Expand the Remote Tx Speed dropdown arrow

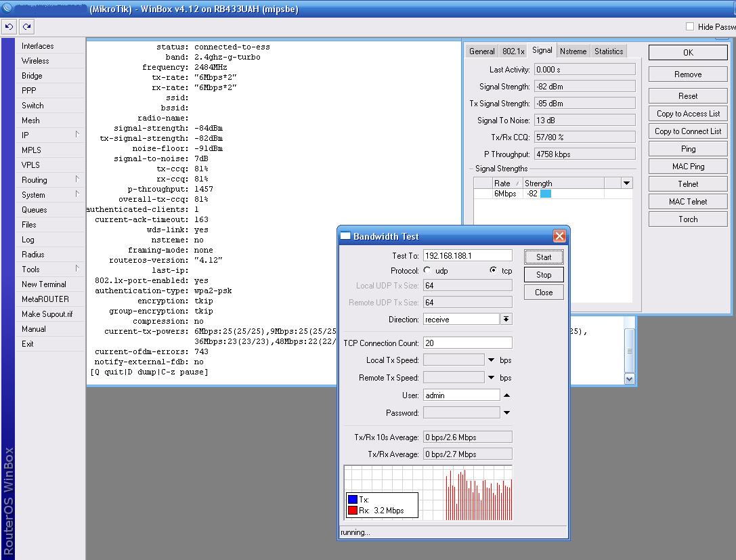491,378
